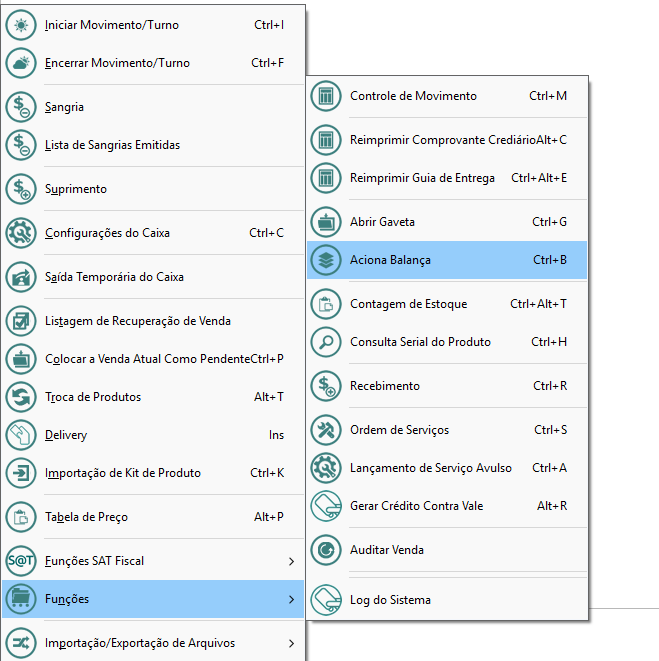Screen dimensions: 659x661
Task: Click the magnifier icon for Consulta Serial
Action: click(x=326, y=342)
